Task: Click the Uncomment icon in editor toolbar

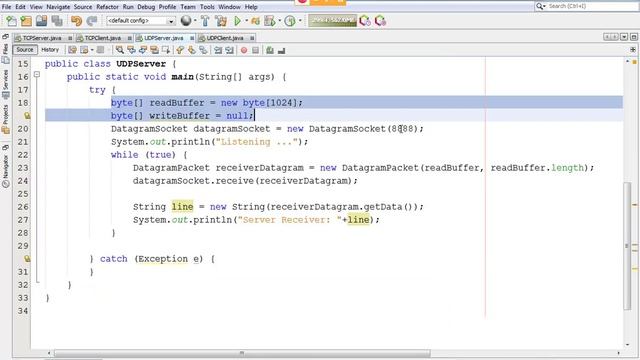Action: 281,50
